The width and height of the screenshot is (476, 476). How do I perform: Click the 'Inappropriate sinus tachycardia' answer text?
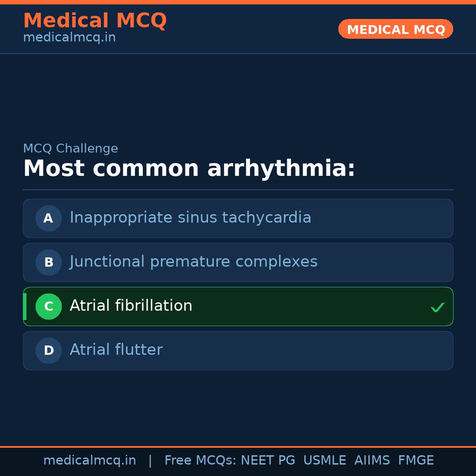(190, 218)
